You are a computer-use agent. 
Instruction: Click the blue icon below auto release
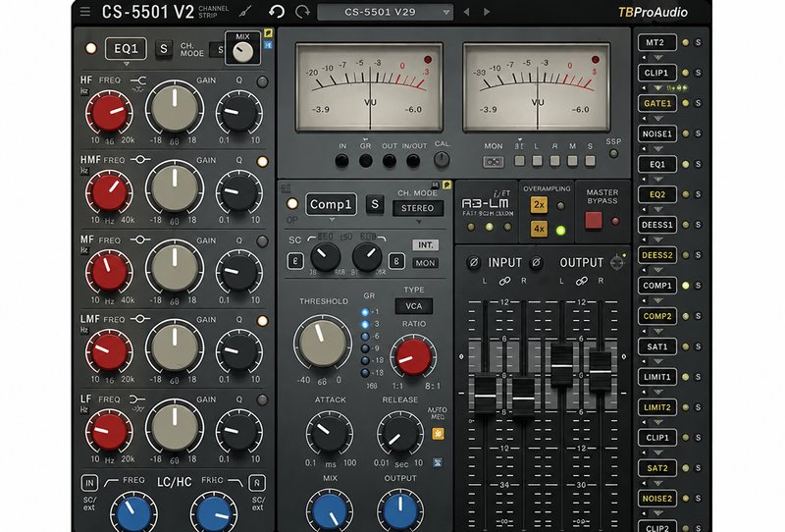tap(438, 462)
